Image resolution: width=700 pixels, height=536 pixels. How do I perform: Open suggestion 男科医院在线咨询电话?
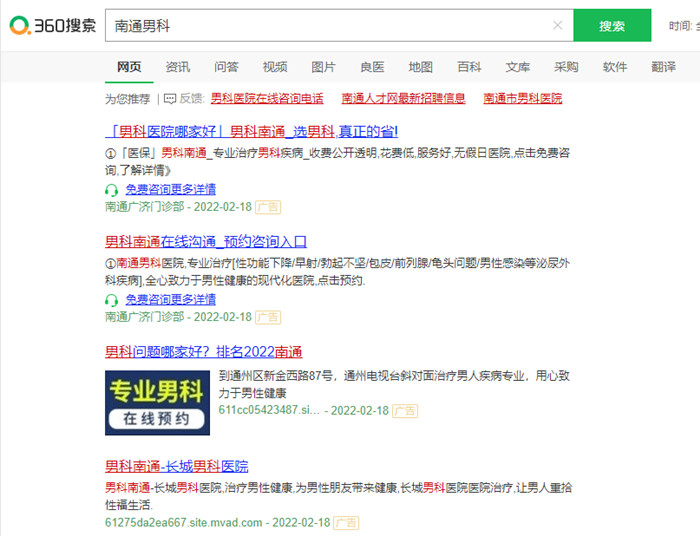pos(267,98)
